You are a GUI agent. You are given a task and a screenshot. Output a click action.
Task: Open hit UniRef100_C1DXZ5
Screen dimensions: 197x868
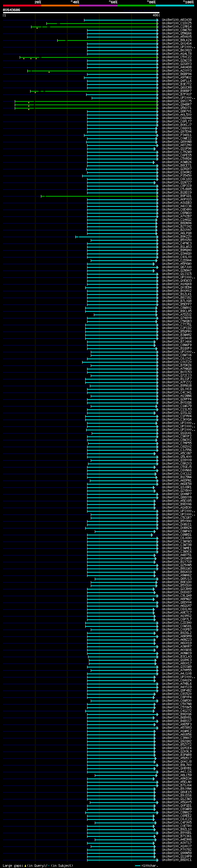pyautogui.click(x=176, y=23)
